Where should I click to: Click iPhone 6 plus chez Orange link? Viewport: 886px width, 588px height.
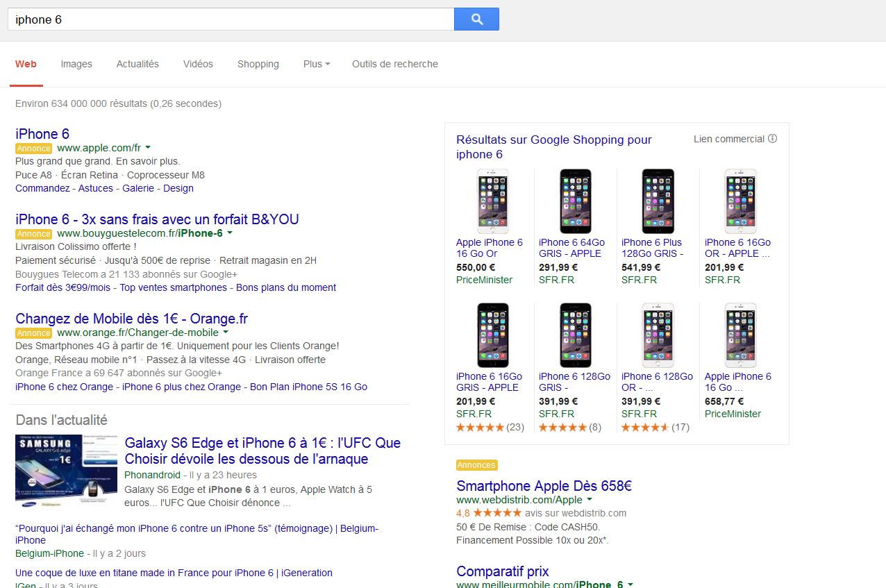coord(181,387)
